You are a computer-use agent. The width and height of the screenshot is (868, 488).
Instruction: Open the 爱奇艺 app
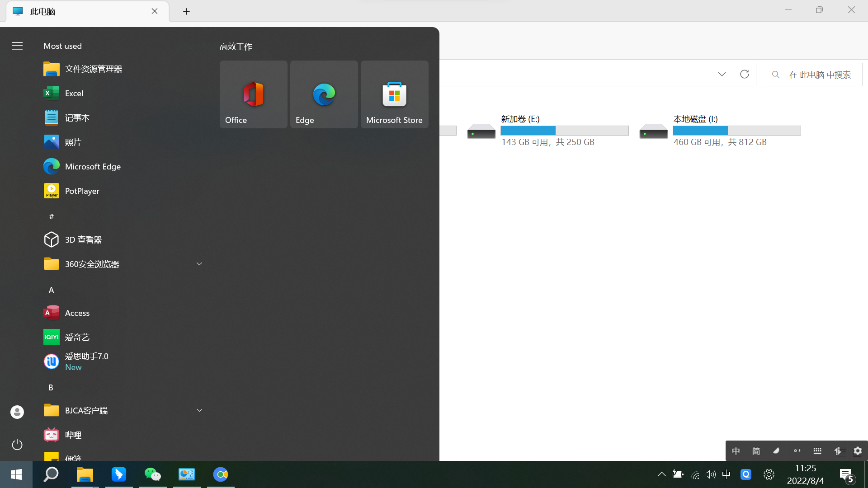[x=77, y=338]
